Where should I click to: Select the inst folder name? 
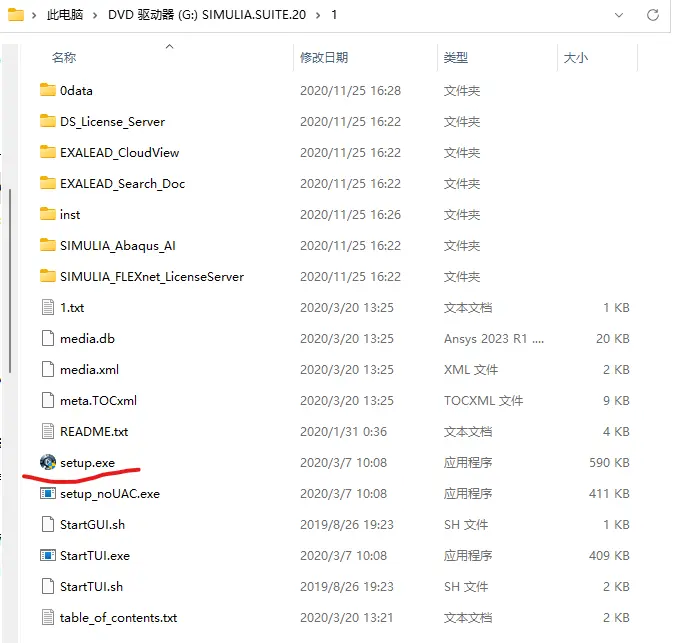coord(70,214)
